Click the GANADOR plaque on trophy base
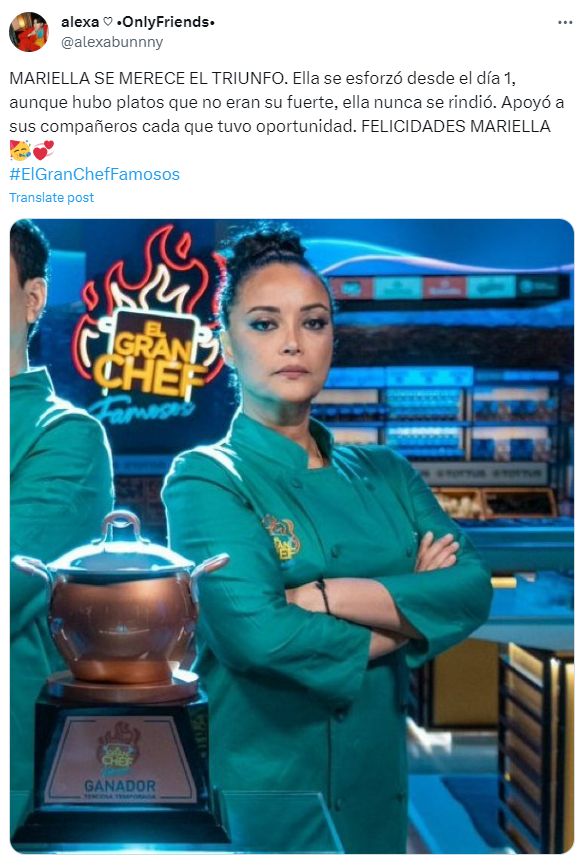 (x=120, y=759)
